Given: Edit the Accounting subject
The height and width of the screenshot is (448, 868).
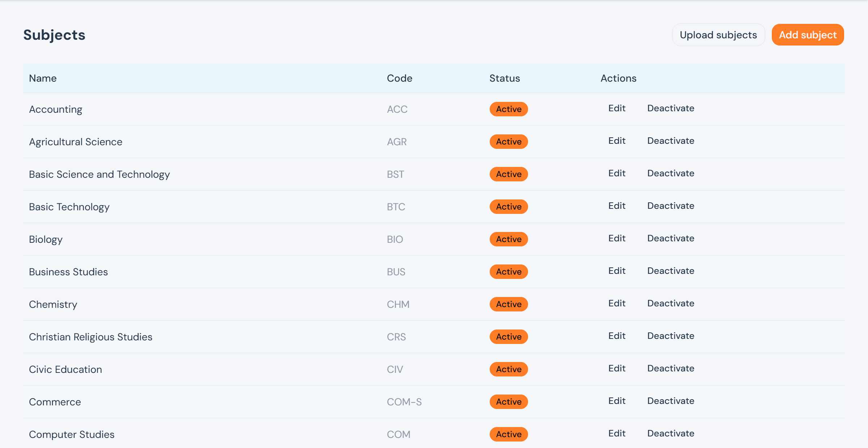Looking at the screenshot, I should click(617, 108).
